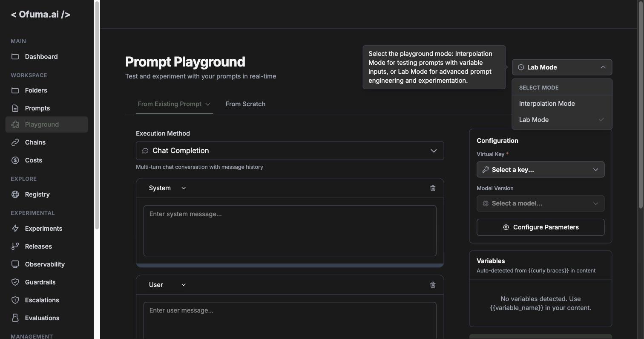Navigate to Observability

46,264
